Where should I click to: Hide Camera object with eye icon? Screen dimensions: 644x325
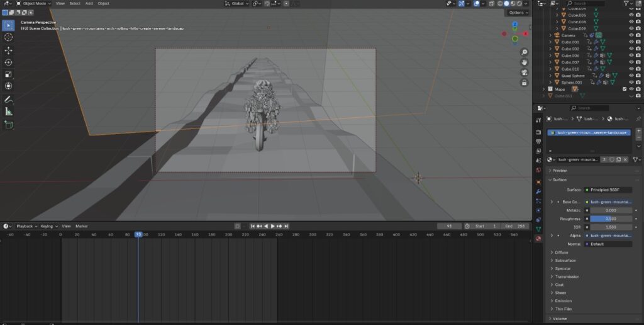pos(631,35)
